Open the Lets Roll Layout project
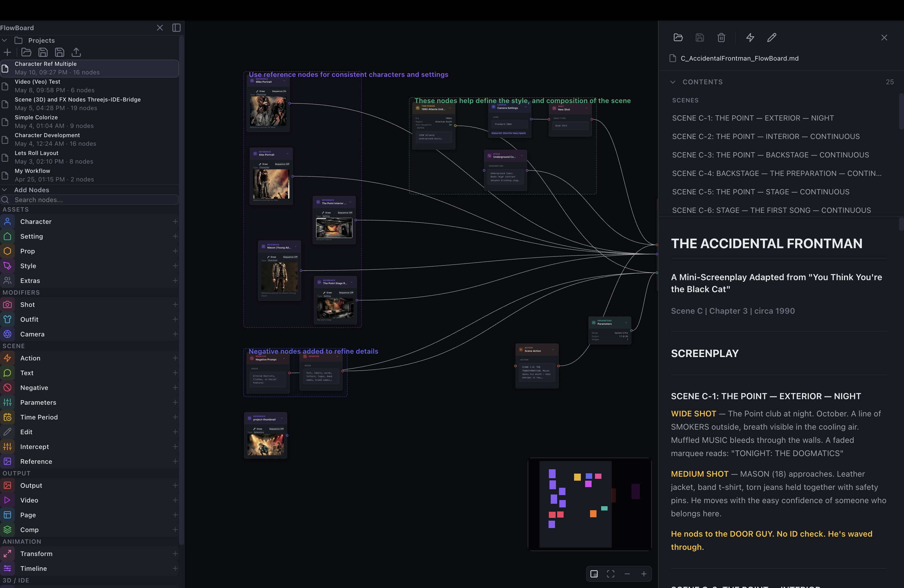904x588 pixels. point(89,158)
